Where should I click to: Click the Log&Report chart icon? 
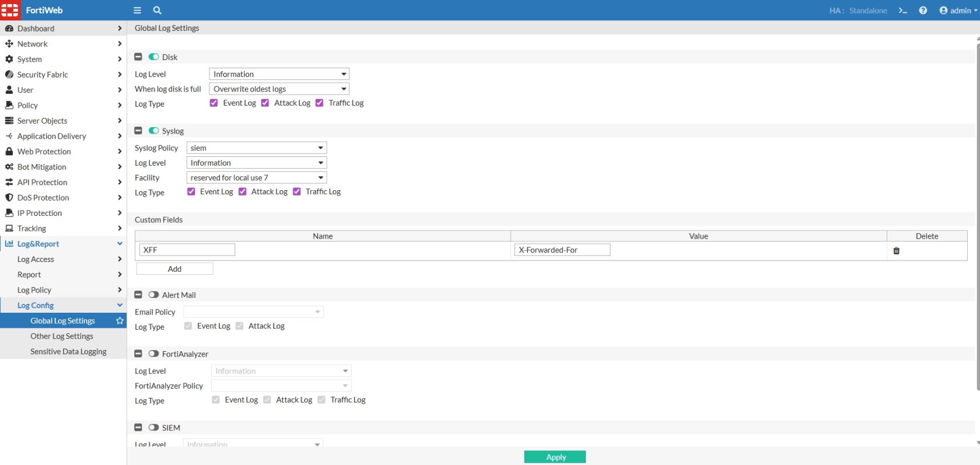click(9, 244)
